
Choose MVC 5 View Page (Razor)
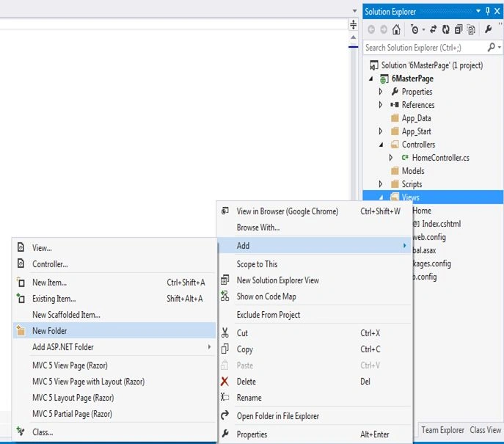click(x=114, y=365)
